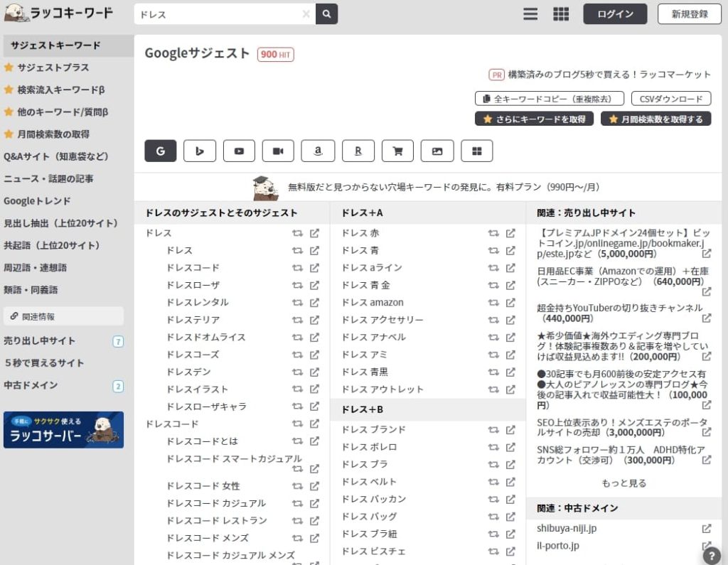Open the hamburger menu icon in header
728x565 pixels.
click(530, 14)
